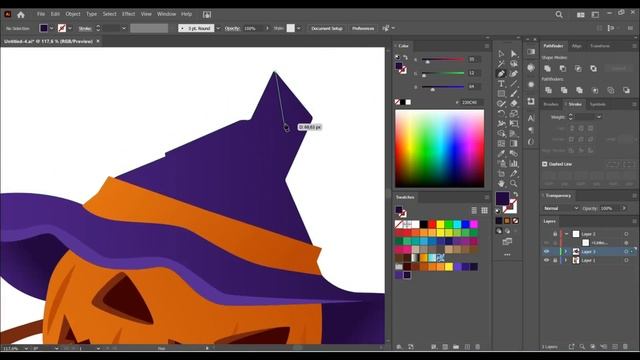
Task: Select the Type tool
Action: coord(501,84)
